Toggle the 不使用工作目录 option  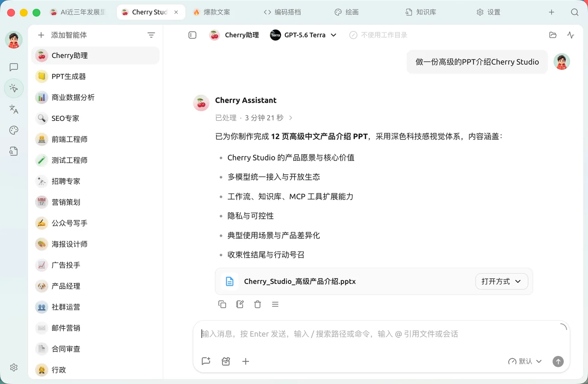pyautogui.click(x=378, y=35)
